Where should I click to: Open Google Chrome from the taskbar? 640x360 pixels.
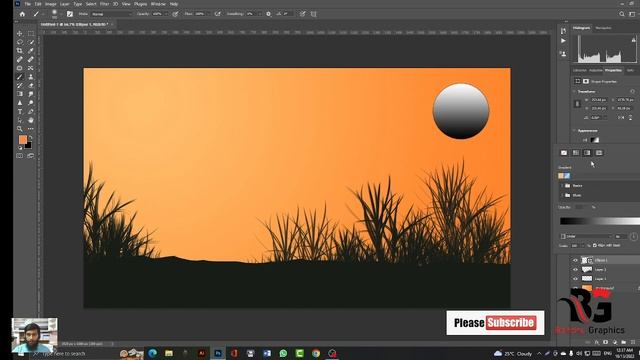(316, 353)
